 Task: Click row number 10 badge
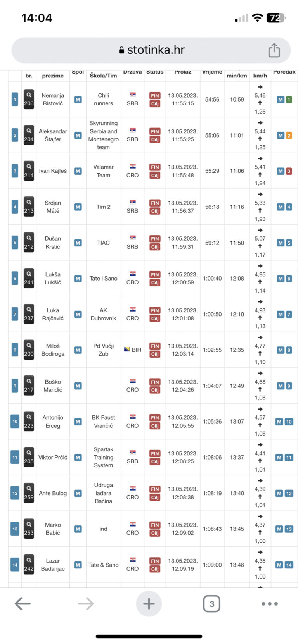click(x=15, y=422)
